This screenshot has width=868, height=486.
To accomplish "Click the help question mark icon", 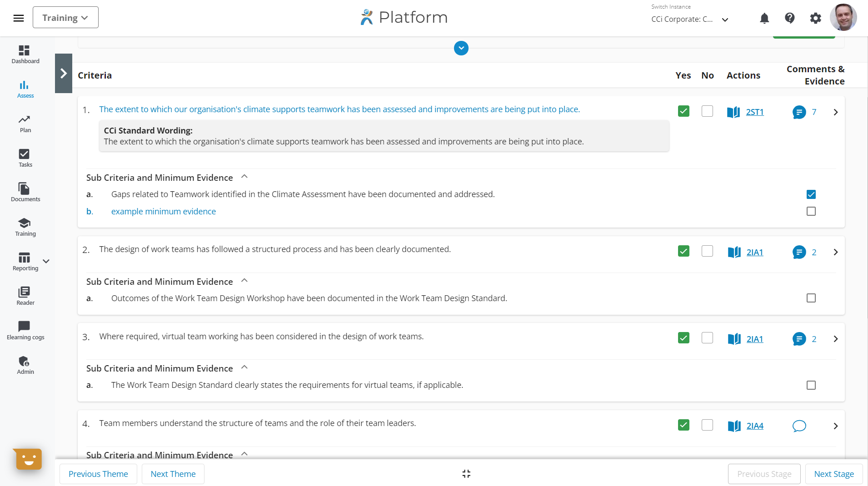I will tap(790, 18).
